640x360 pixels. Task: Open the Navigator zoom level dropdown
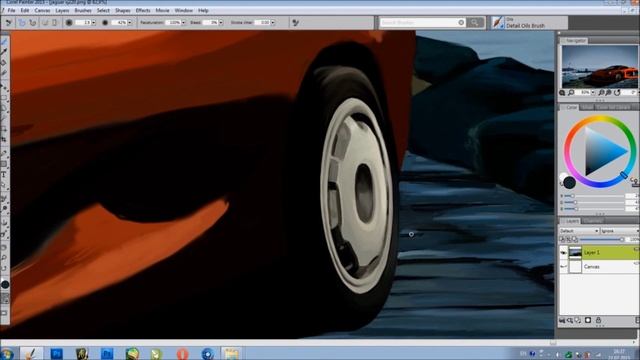coord(593,93)
